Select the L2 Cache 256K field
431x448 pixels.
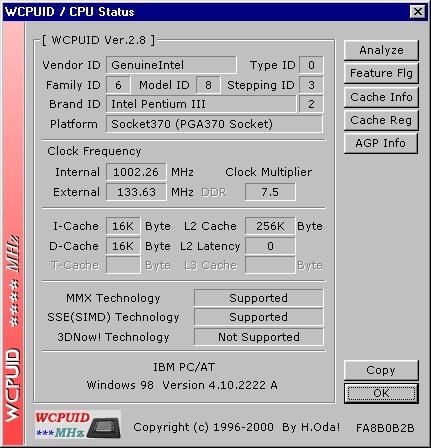[270, 226]
